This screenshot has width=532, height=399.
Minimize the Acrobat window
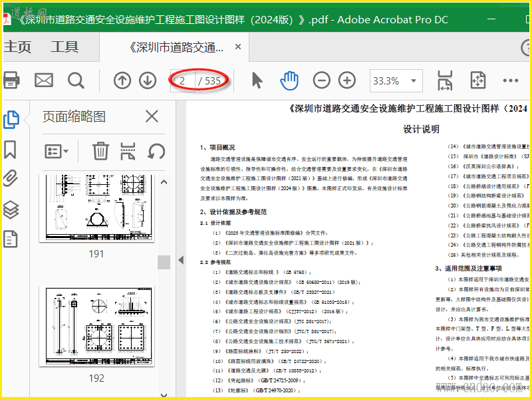pos(491,19)
